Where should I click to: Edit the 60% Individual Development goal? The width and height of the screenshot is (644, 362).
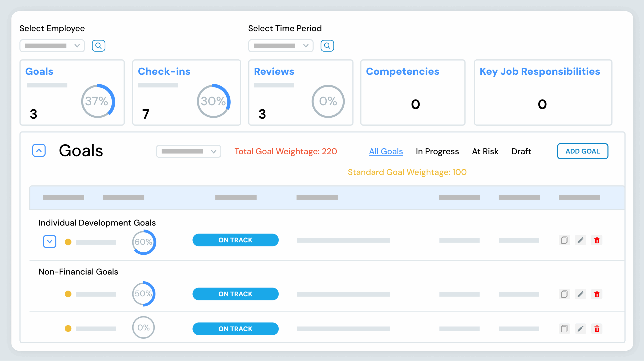pyautogui.click(x=580, y=240)
